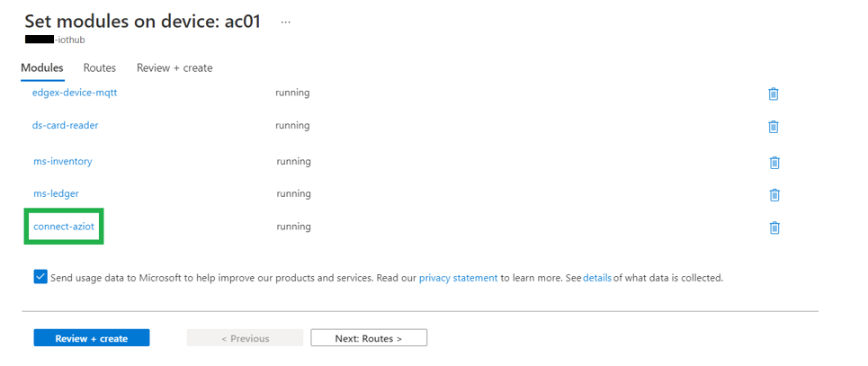The width and height of the screenshot is (868, 366).
Task: Click trash icon for ms-ledger
Action: click(x=774, y=194)
